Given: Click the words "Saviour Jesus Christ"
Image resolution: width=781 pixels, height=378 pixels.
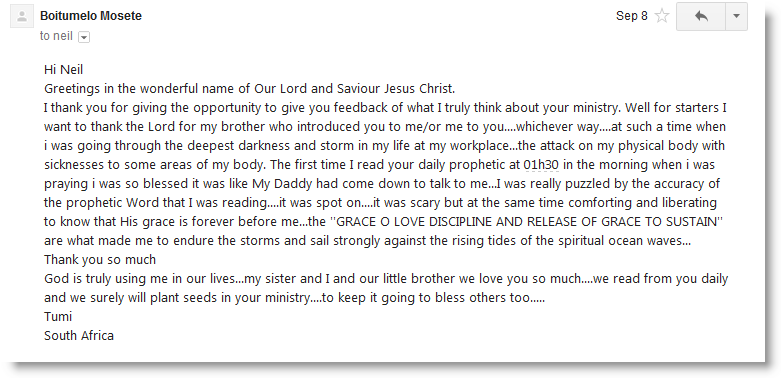Looking at the screenshot, I should (x=396, y=89).
